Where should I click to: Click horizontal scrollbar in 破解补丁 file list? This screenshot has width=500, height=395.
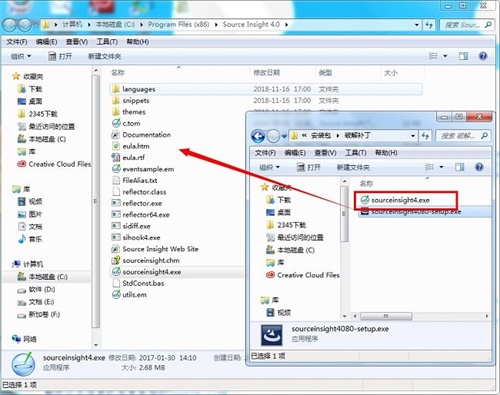pyautogui.click(x=386, y=316)
